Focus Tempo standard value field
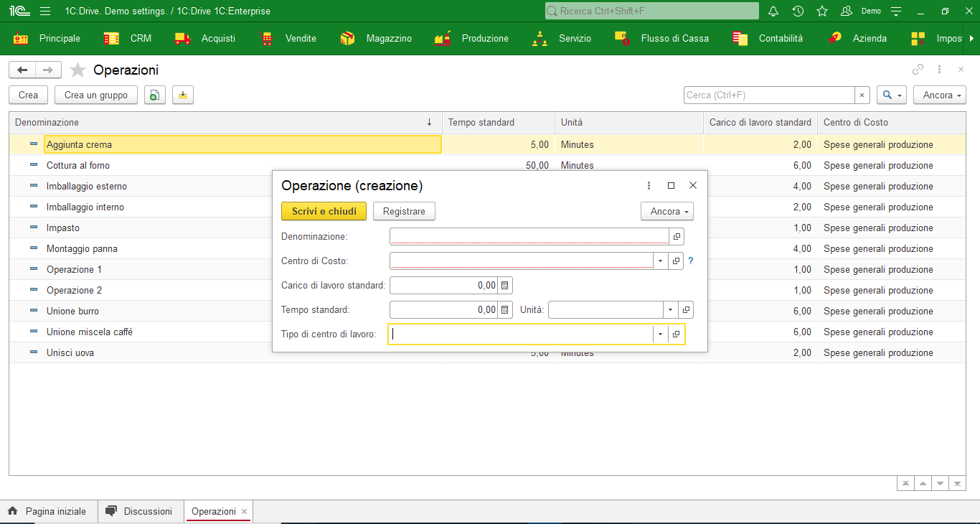Screen dimensions: 980x524 click(x=444, y=309)
